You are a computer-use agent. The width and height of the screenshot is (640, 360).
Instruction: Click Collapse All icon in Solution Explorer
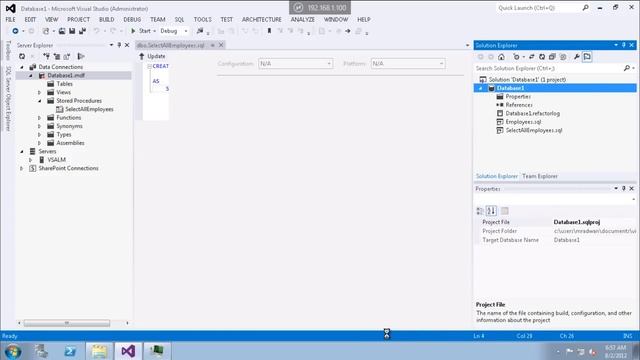(x=552, y=57)
